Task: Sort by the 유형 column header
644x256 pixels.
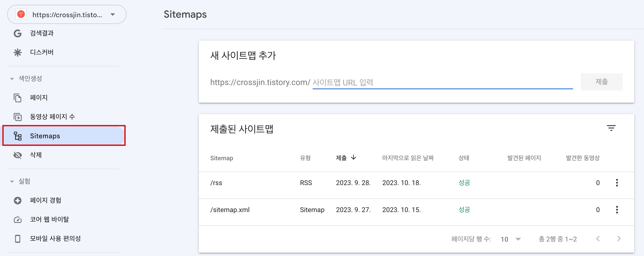Action: tap(305, 158)
